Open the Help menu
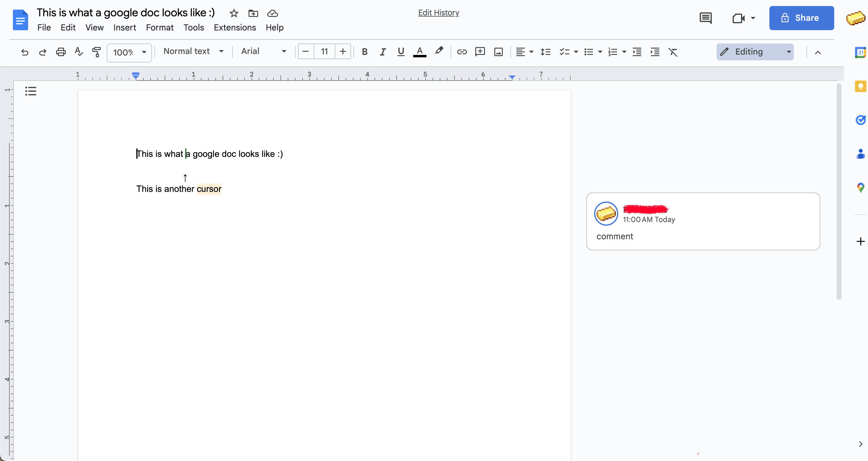Viewport: 868px width, 461px height. 275,28
